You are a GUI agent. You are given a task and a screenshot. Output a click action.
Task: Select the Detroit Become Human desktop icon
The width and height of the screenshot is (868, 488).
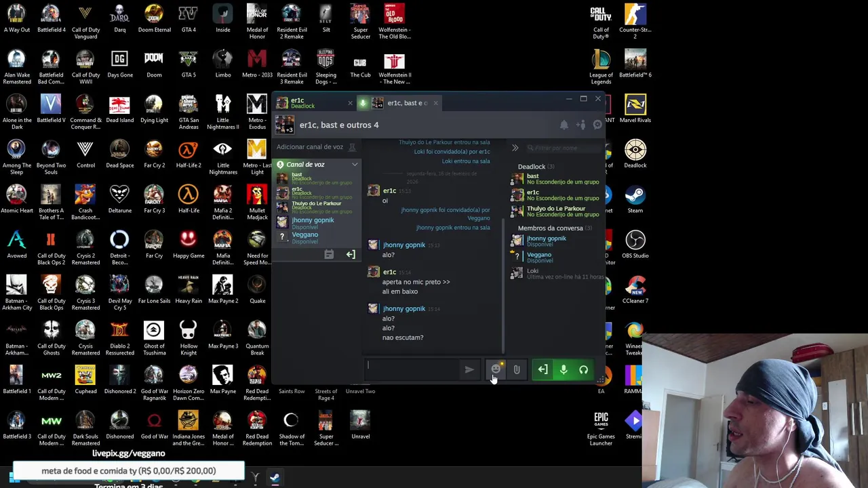pyautogui.click(x=119, y=248)
